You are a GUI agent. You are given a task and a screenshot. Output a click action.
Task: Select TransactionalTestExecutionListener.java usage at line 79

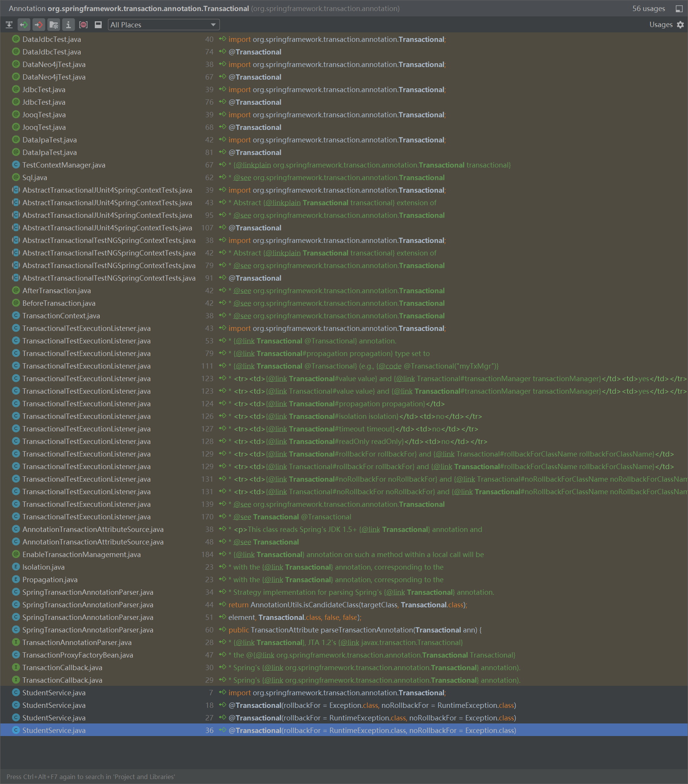point(344,353)
